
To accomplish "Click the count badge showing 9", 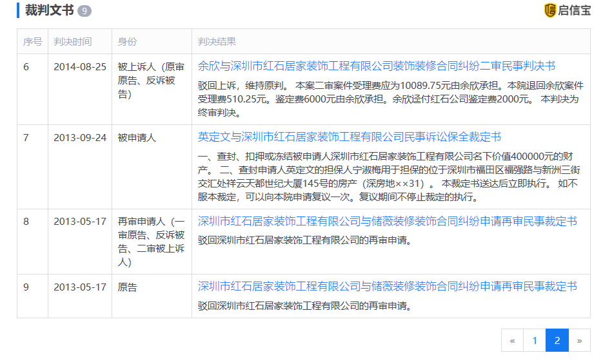I will click(84, 11).
